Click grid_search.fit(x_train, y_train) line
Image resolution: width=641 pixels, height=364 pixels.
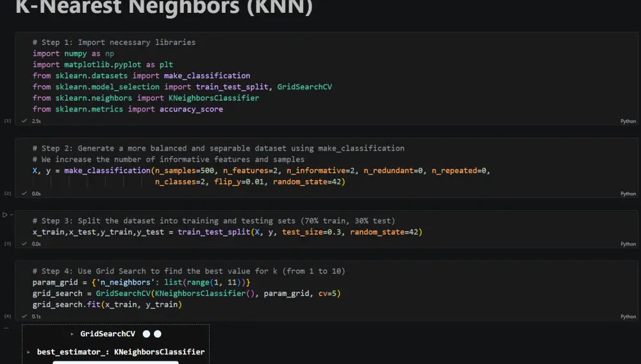[107, 304]
